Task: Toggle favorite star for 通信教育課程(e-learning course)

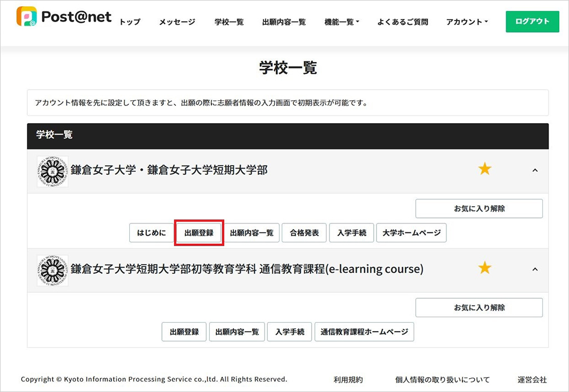Action: (x=485, y=268)
